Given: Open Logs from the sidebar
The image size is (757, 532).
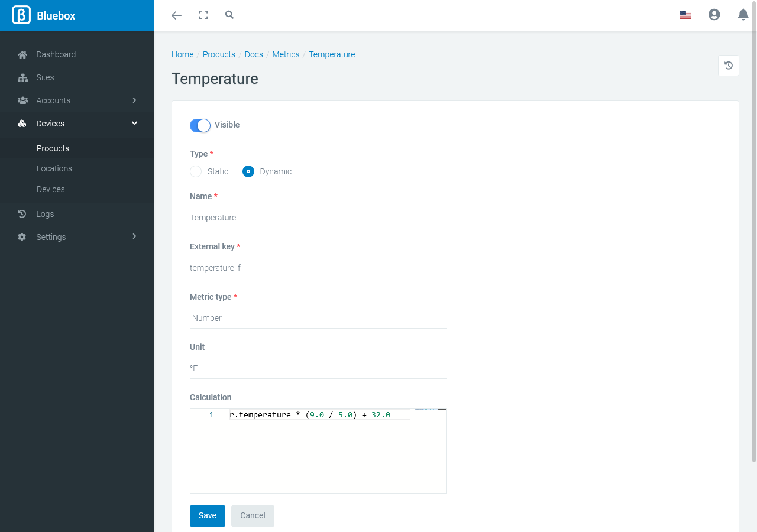Looking at the screenshot, I should 45,214.
